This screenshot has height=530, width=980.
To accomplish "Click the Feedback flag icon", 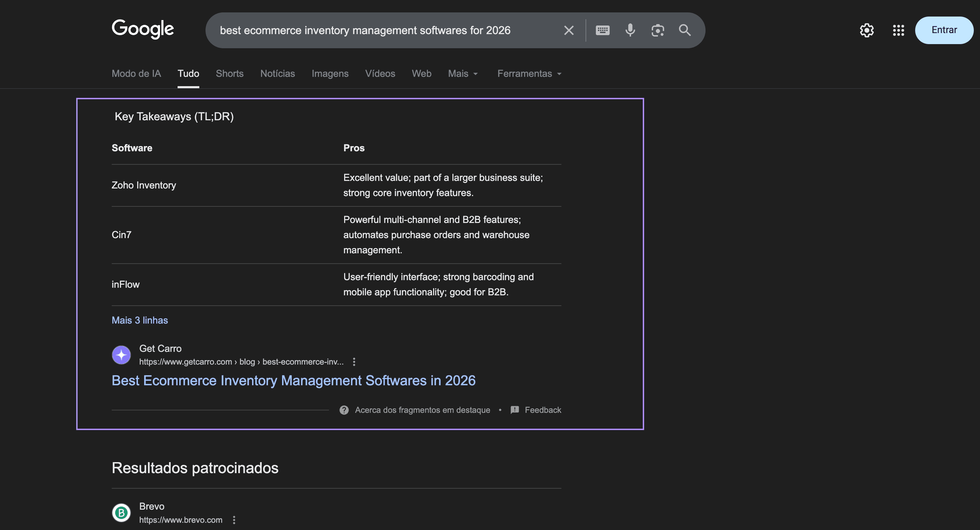I will [x=515, y=410].
